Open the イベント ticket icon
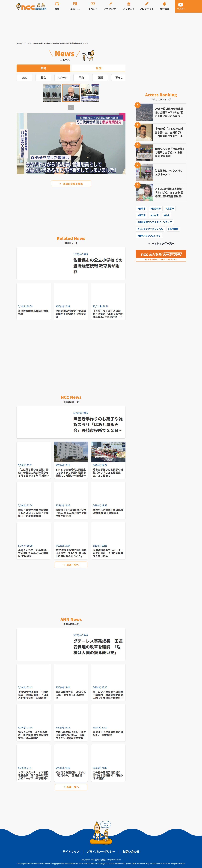 click(x=93, y=6)
